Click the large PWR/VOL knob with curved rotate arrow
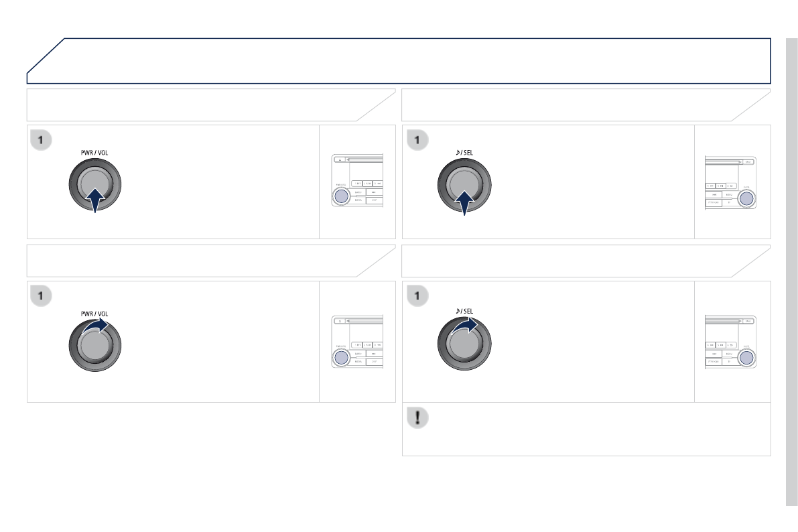 [96, 347]
